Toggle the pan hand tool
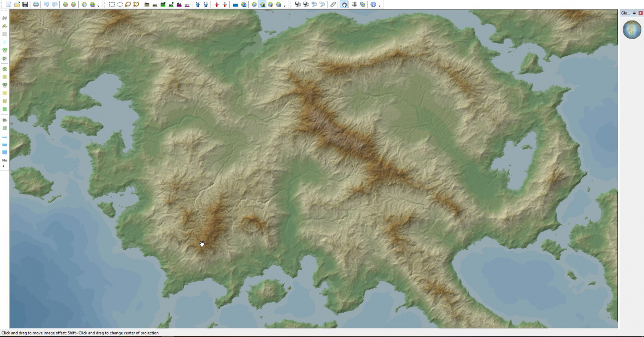The width and height of the screenshot is (644, 337). click(x=344, y=4)
